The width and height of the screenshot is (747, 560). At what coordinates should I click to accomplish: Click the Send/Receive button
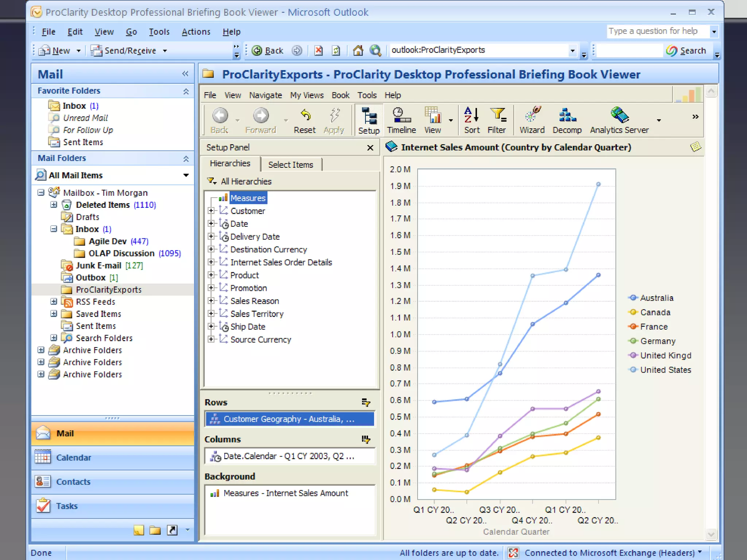(x=124, y=51)
